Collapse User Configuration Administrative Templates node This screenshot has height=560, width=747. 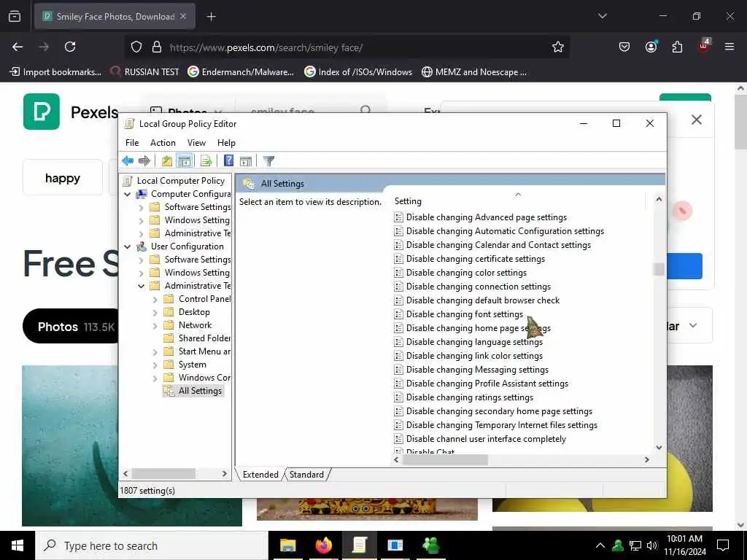coord(141,286)
